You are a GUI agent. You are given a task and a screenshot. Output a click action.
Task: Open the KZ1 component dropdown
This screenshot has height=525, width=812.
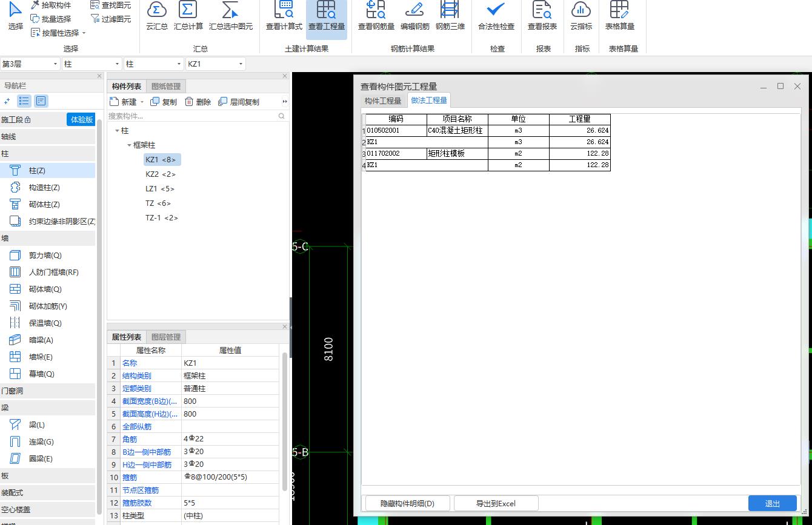[215, 64]
